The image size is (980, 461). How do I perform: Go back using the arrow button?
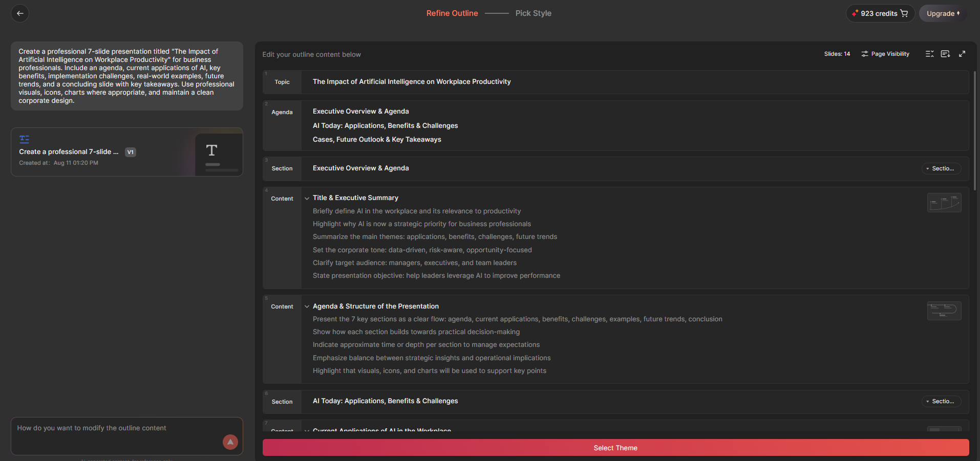tap(20, 13)
